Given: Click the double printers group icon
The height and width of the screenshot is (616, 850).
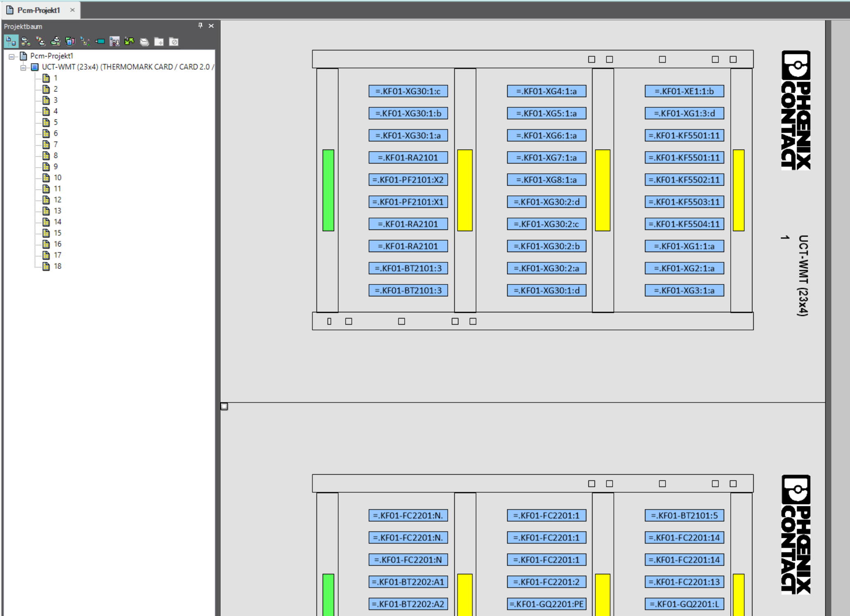Looking at the screenshot, I should 55,41.
